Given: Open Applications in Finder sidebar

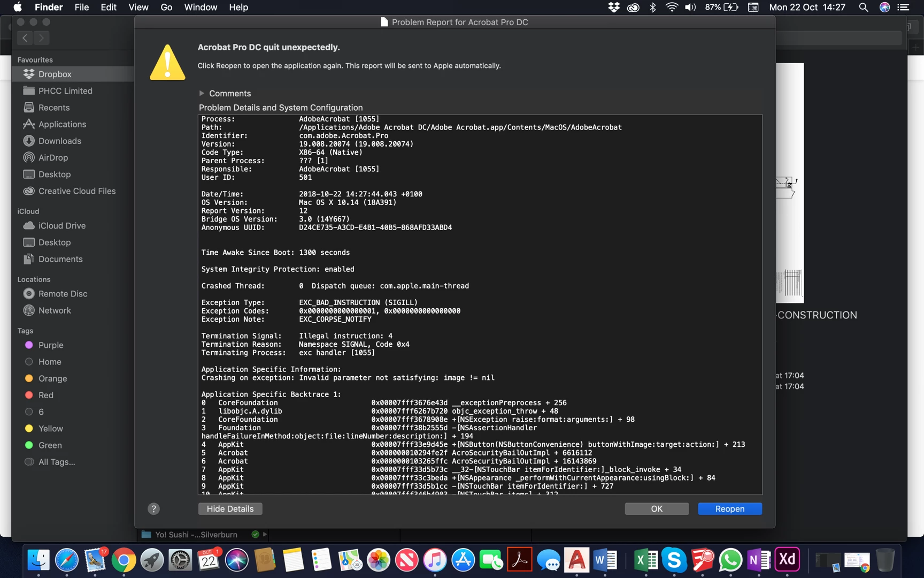Looking at the screenshot, I should click(x=73, y=124).
